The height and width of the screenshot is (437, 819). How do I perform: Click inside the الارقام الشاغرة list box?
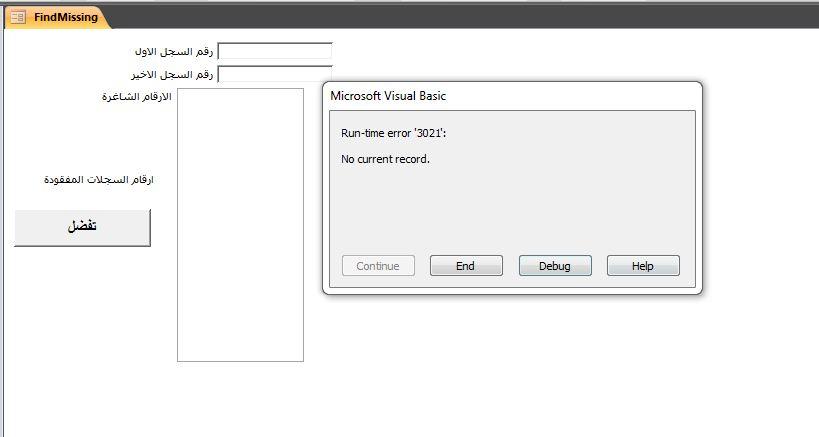click(x=240, y=224)
